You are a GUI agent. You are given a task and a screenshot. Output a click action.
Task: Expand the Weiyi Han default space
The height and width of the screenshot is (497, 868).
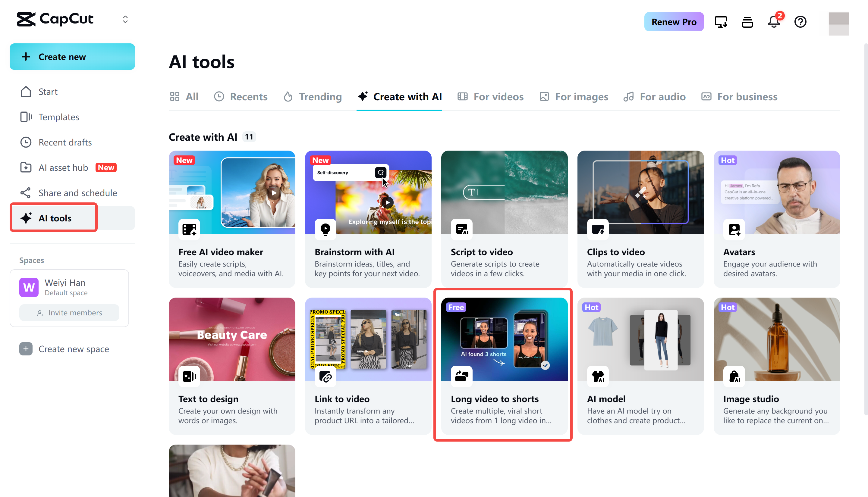[x=64, y=287]
